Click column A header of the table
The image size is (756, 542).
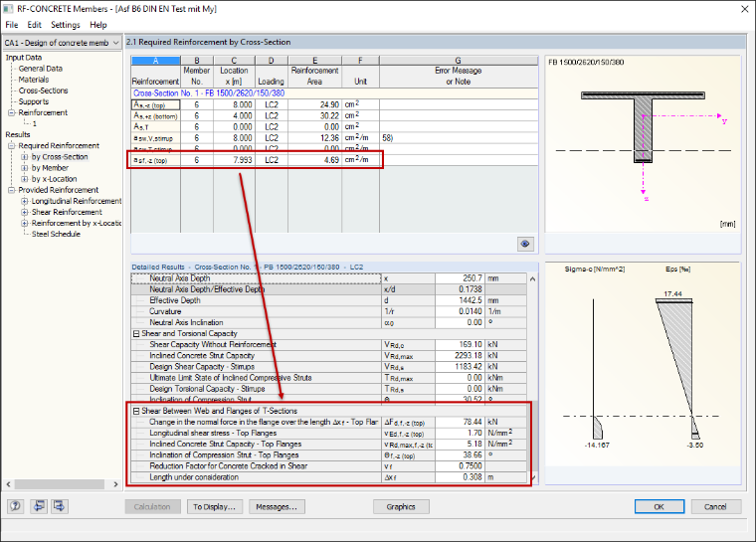point(156,61)
